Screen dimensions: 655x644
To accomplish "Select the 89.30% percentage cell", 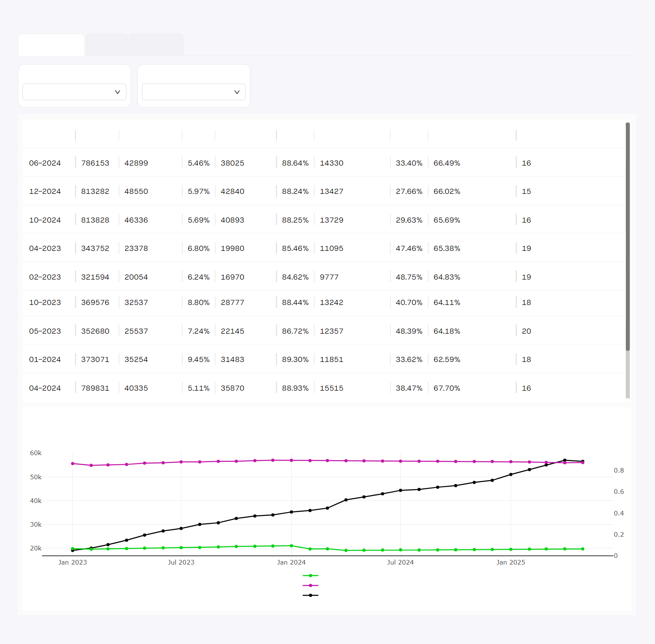I will [x=295, y=359].
